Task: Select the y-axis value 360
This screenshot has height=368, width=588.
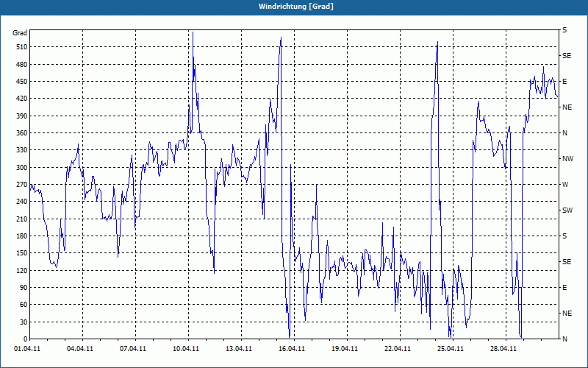Action: (23, 133)
